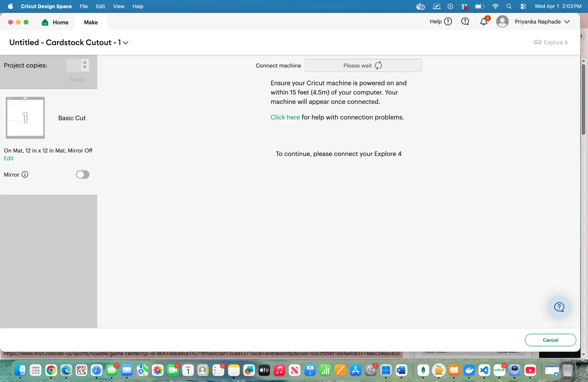Click the Docker status menu bar icon
Image resolution: width=588 pixels, height=382 pixels.
click(420, 6)
